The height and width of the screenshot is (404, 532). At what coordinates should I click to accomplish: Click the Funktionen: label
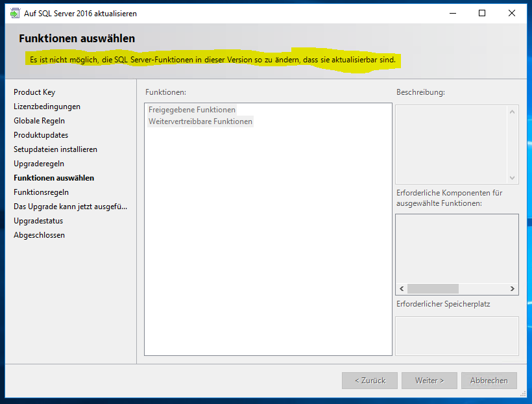[165, 92]
